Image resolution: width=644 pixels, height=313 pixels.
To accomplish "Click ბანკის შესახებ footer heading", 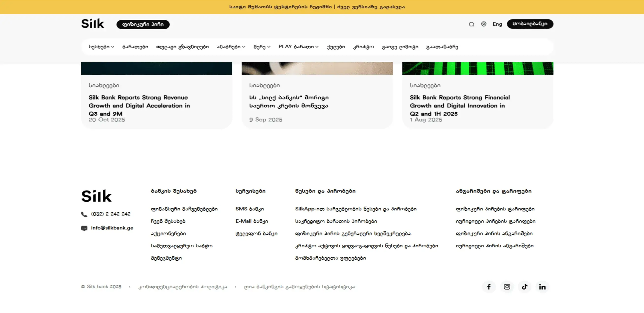I will 174,191.
